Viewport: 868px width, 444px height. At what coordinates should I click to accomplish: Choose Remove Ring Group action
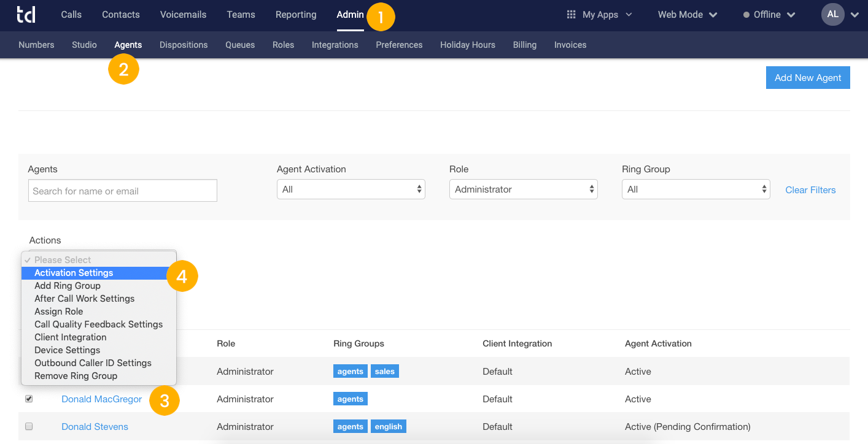(x=99, y=376)
